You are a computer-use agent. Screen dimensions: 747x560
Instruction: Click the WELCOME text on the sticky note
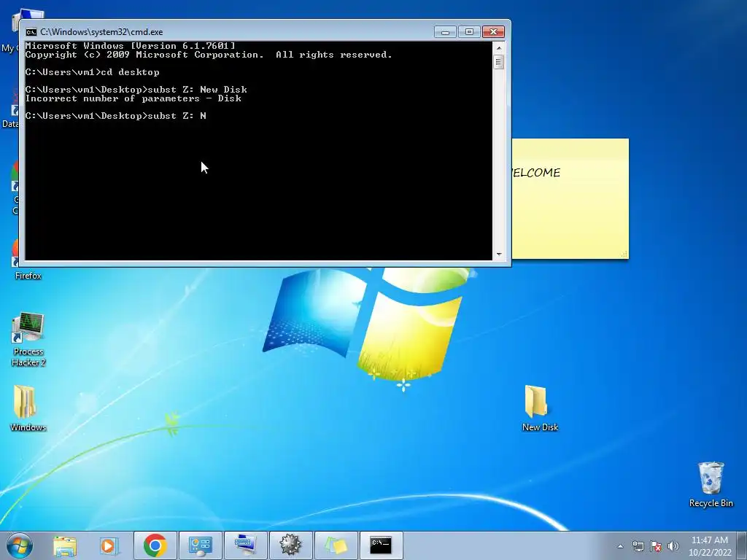536,172
